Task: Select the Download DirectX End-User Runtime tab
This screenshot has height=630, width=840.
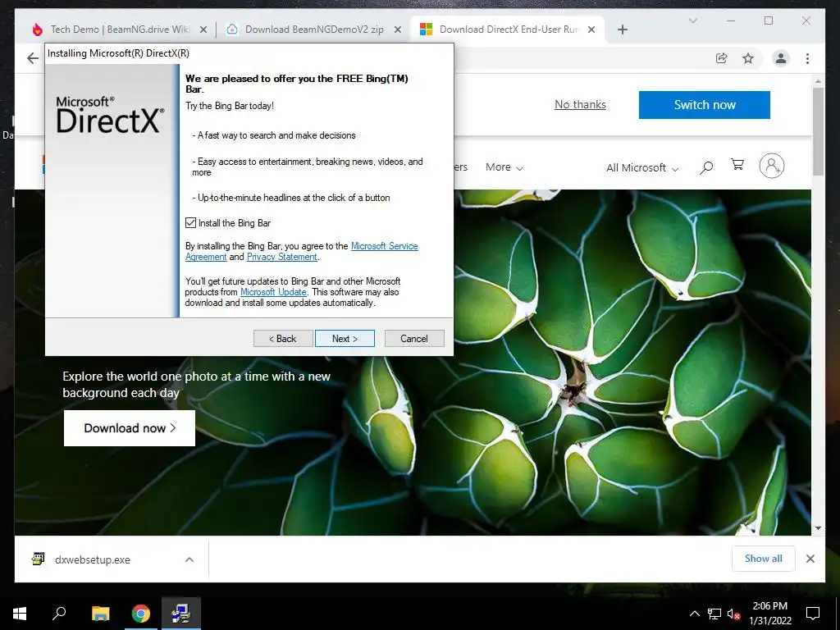Action: click(509, 30)
